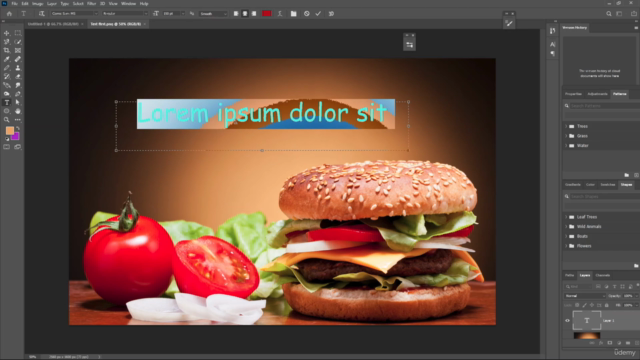
Task: Select the Path Selection tool
Action: click(x=18, y=102)
